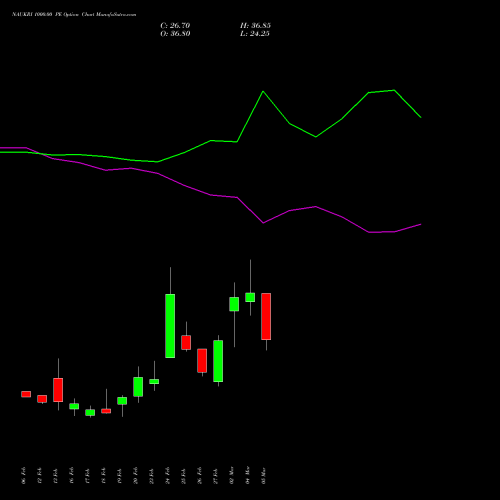The width and height of the screenshot is (500, 500).
Task: Click the low value L: 24.25
Action: coord(255,34)
